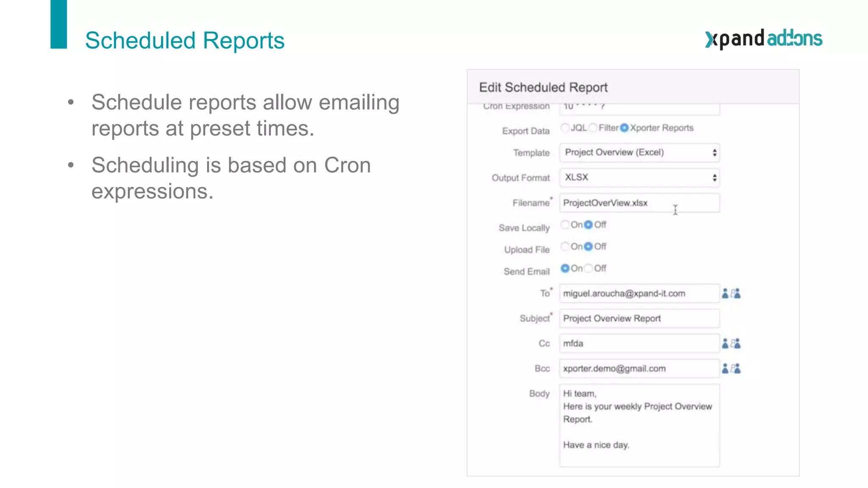
Task: Click the email Body text area
Action: tap(640, 425)
